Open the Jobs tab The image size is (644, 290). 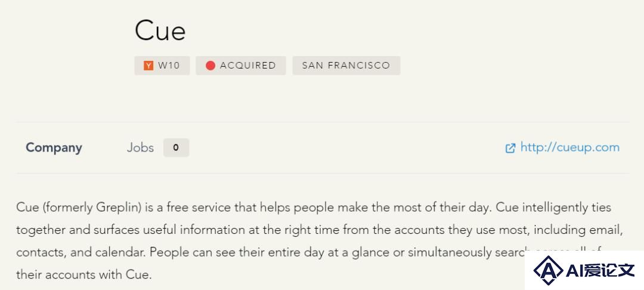(140, 147)
